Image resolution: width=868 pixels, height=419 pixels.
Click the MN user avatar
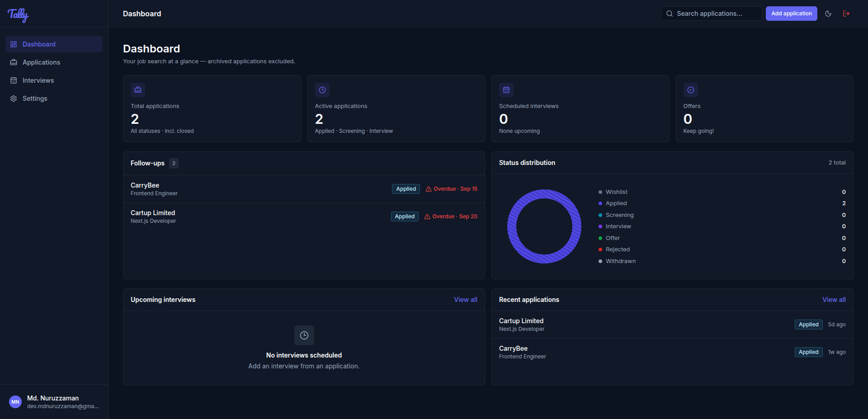15,402
